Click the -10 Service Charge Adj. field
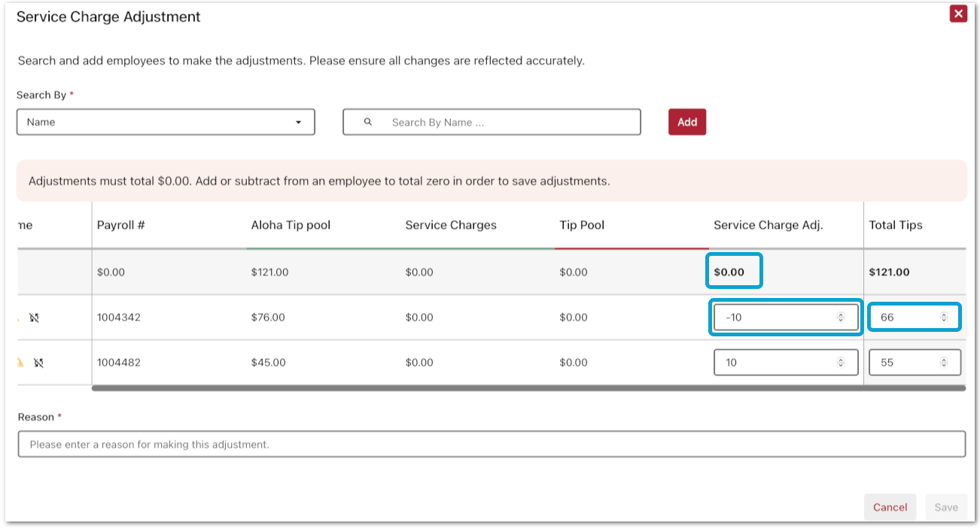The height and width of the screenshot is (529, 980). coord(775,318)
